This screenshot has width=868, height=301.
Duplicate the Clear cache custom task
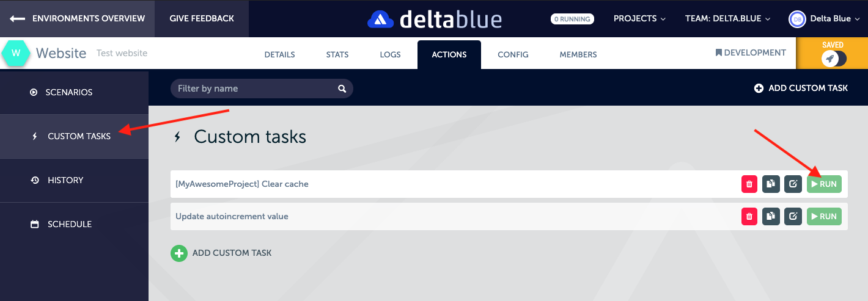771,184
